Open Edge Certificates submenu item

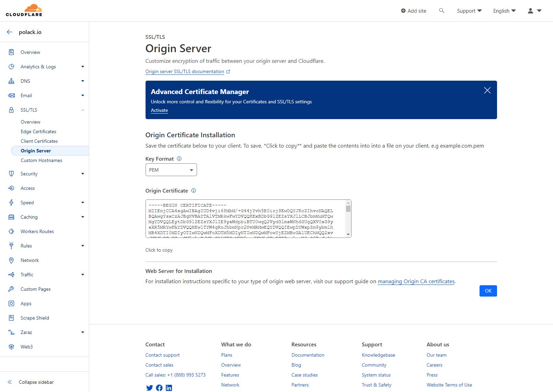tap(38, 131)
